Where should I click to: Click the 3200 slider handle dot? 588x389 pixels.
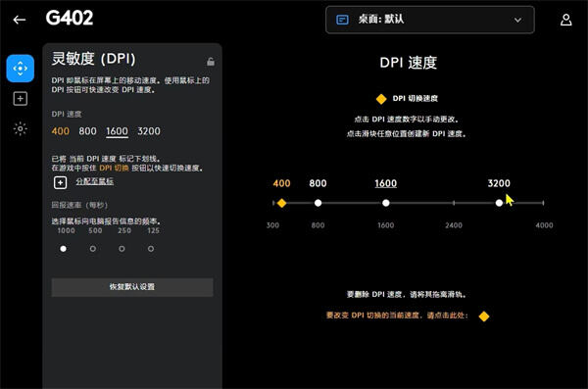click(x=499, y=203)
